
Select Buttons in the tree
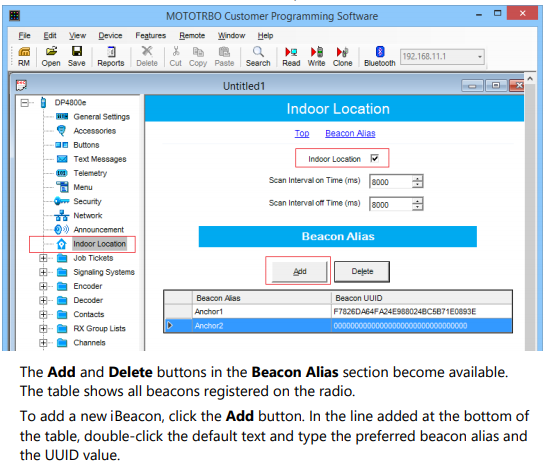coord(86,145)
